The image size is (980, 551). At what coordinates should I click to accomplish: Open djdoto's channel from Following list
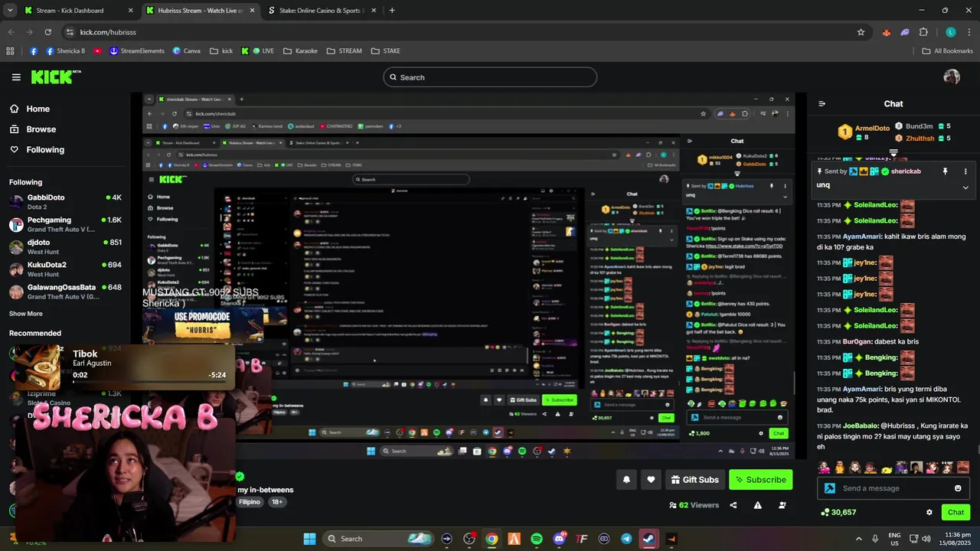click(65, 246)
